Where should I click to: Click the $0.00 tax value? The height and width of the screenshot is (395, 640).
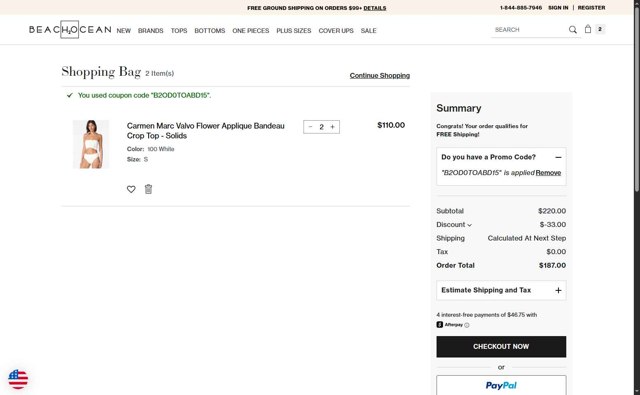pyautogui.click(x=556, y=252)
